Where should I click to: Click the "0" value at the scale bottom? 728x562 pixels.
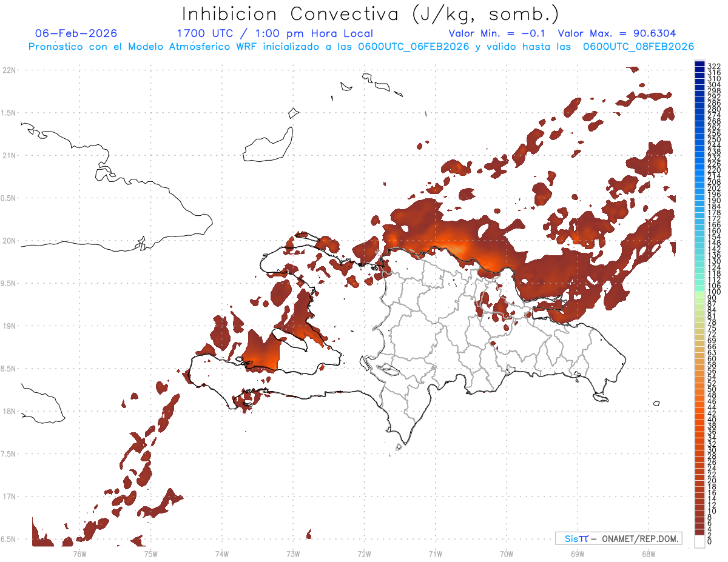[709, 541]
